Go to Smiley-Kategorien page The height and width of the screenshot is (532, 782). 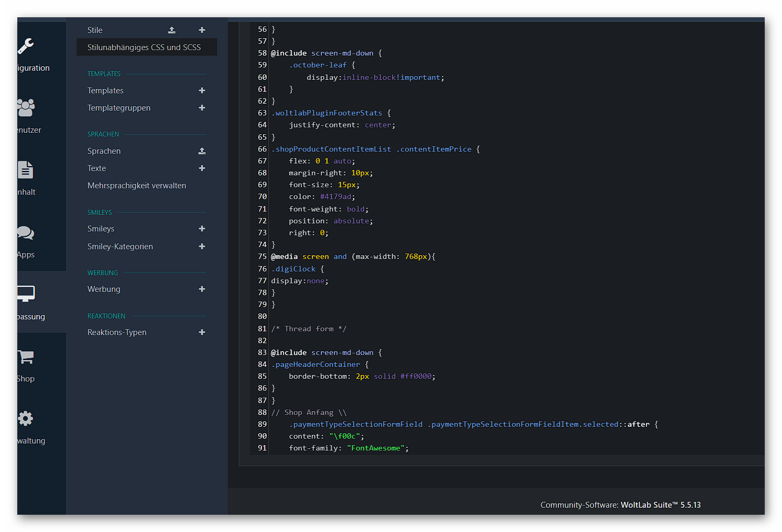click(120, 247)
